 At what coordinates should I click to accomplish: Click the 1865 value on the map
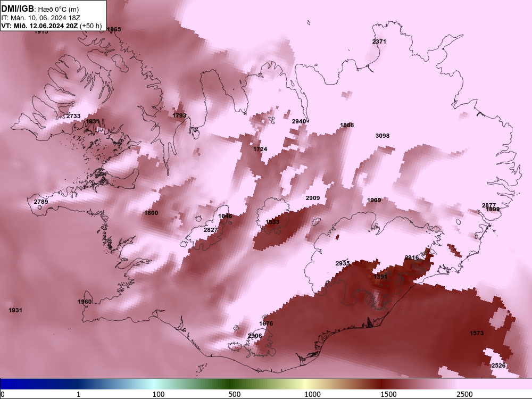click(114, 29)
